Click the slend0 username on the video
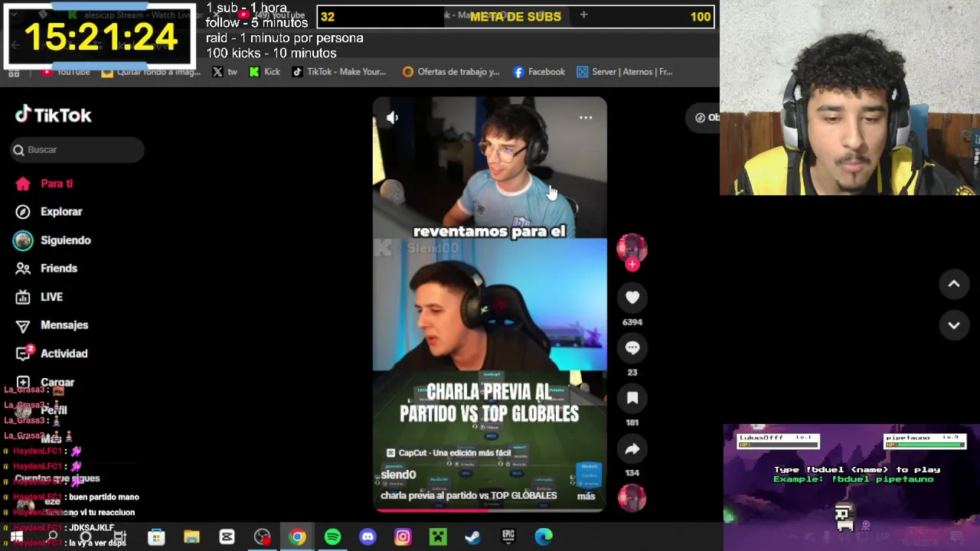 [x=398, y=474]
